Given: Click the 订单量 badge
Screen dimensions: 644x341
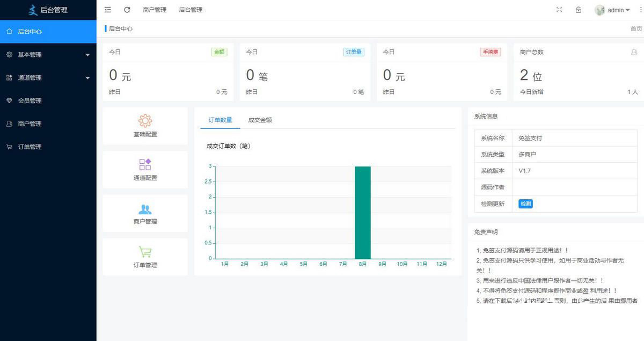Looking at the screenshot, I should pyautogui.click(x=354, y=52).
